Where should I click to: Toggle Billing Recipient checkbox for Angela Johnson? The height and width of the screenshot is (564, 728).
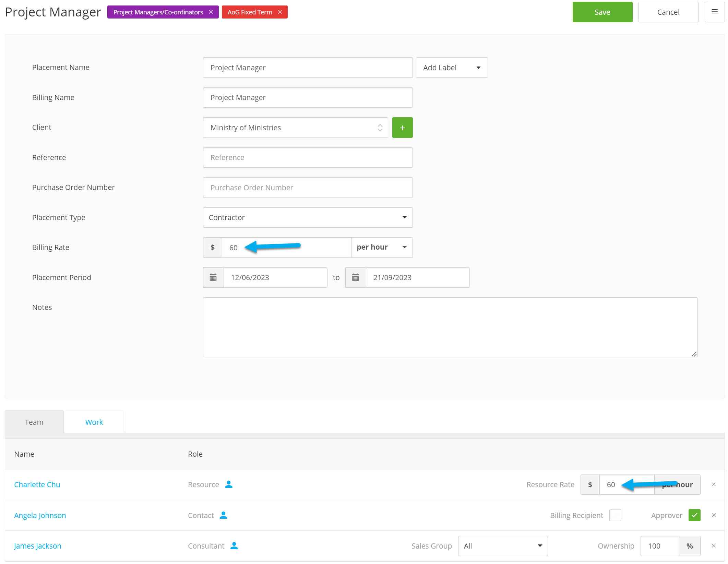coord(615,515)
